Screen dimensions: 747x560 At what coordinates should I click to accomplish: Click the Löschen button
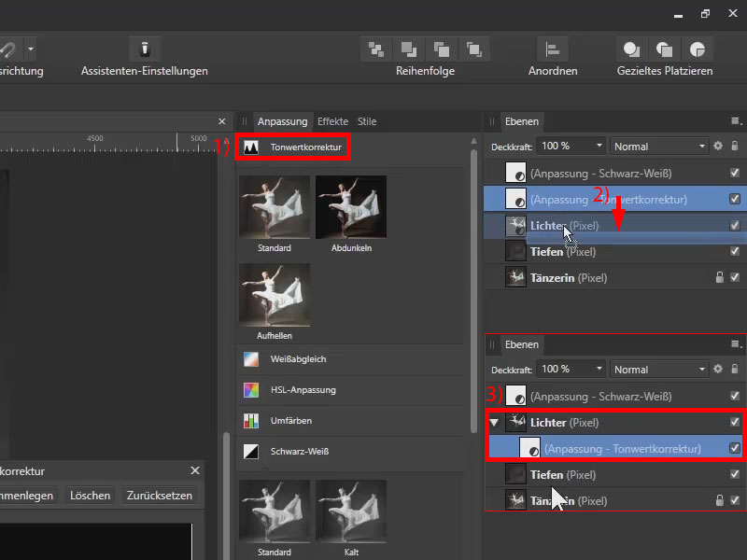(x=90, y=496)
